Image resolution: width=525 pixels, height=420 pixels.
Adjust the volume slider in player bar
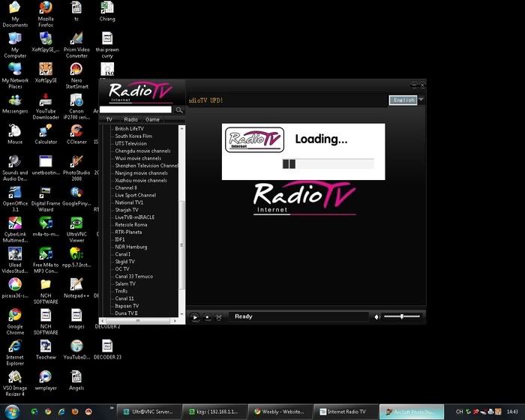[x=402, y=316]
